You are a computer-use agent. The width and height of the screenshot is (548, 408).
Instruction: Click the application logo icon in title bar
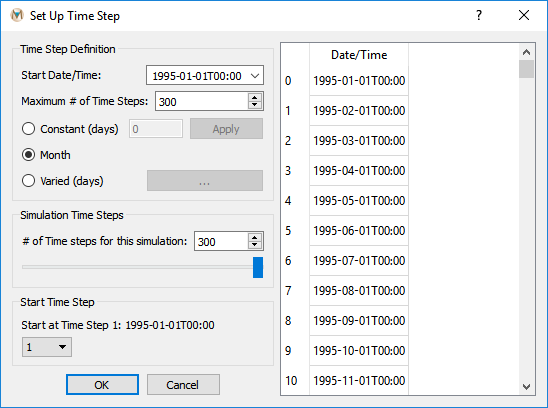click(17, 15)
